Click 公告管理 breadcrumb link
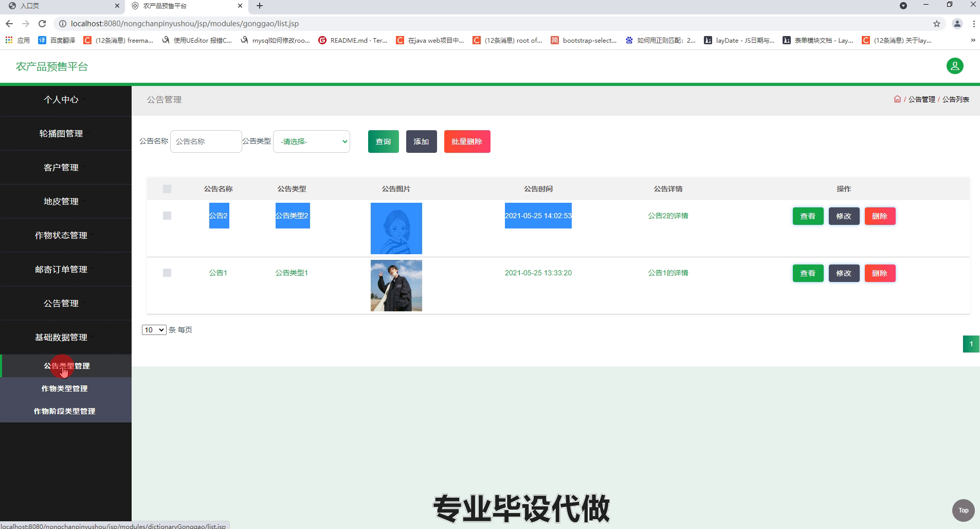This screenshot has width=980, height=529. click(921, 99)
